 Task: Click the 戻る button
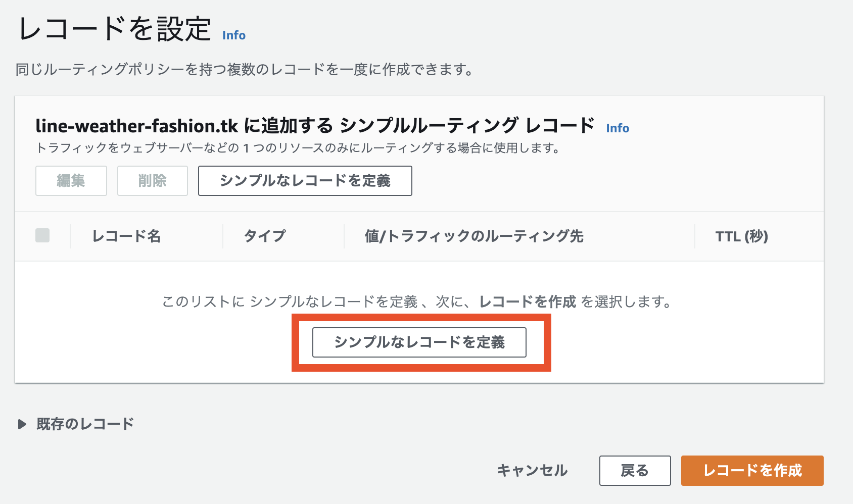635,470
